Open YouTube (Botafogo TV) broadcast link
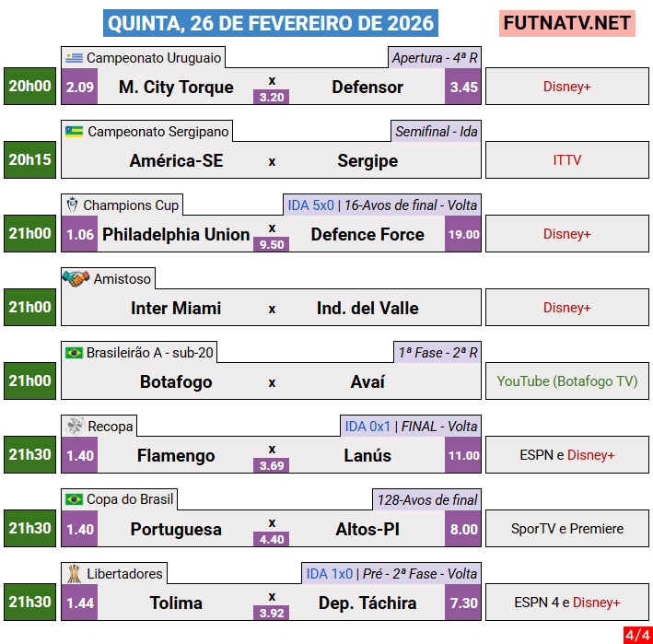653x644 pixels. [566, 381]
